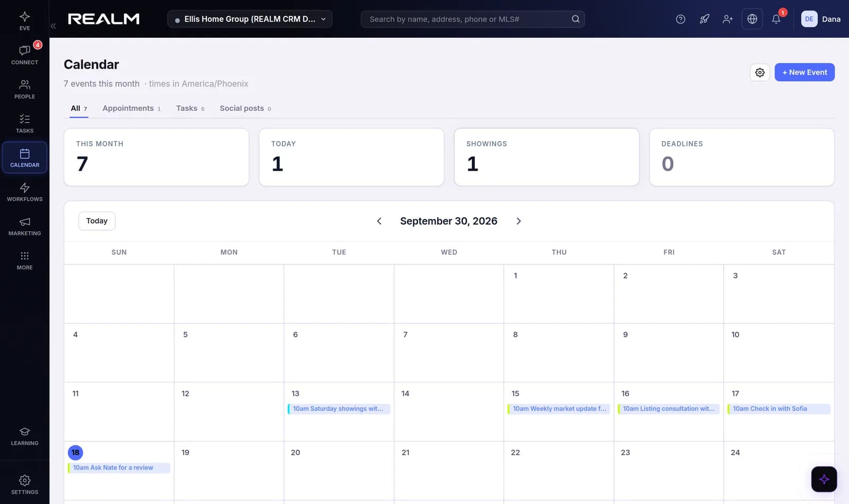The width and height of the screenshot is (849, 504).
Task: Open Marketing section
Action: point(24,226)
